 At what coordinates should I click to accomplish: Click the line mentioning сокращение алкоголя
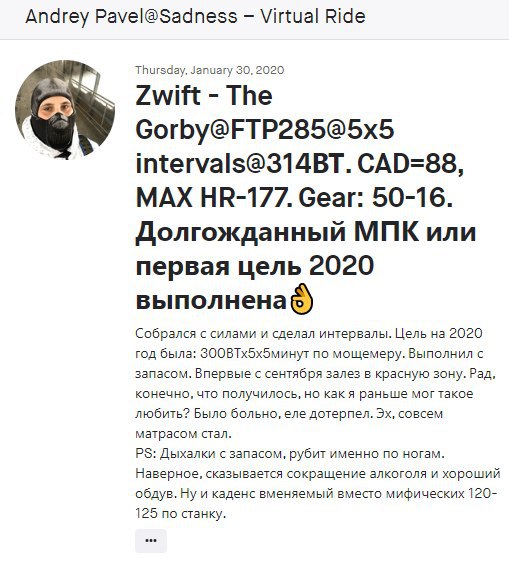(318, 474)
